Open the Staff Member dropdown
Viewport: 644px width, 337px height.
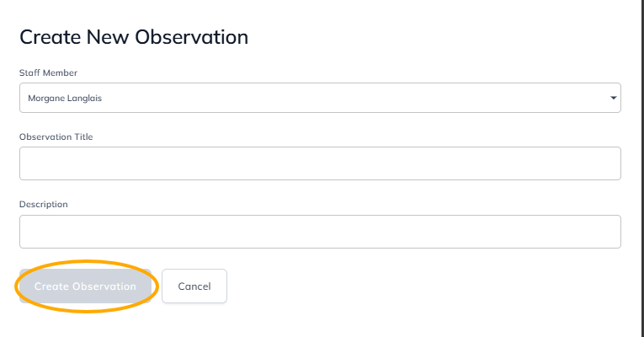[x=320, y=98]
